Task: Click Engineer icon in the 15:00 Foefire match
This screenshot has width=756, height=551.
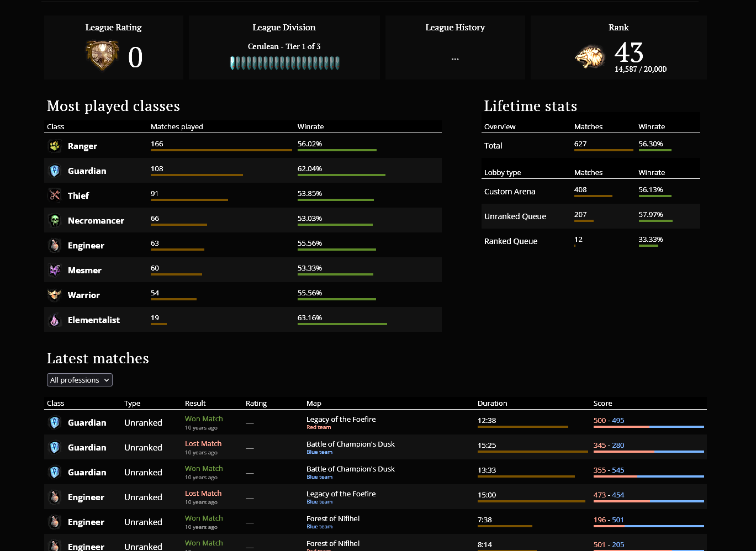Action: [55, 497]
